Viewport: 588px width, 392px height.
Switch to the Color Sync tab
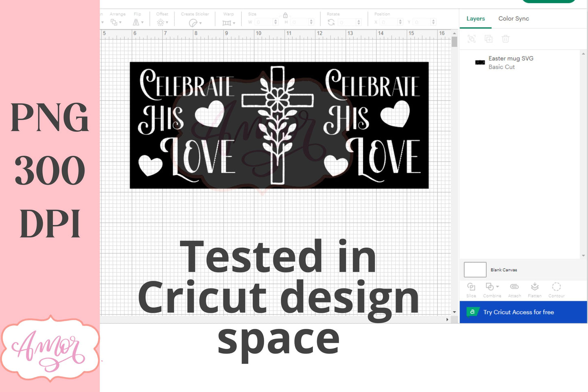[x=514, y=18]
